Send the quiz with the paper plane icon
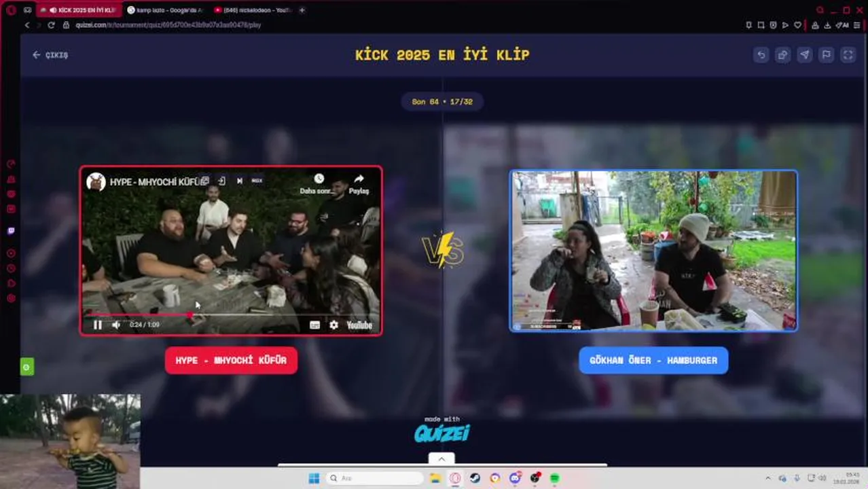The height and width of the screenshot is (489, 868). pos(804,55)
